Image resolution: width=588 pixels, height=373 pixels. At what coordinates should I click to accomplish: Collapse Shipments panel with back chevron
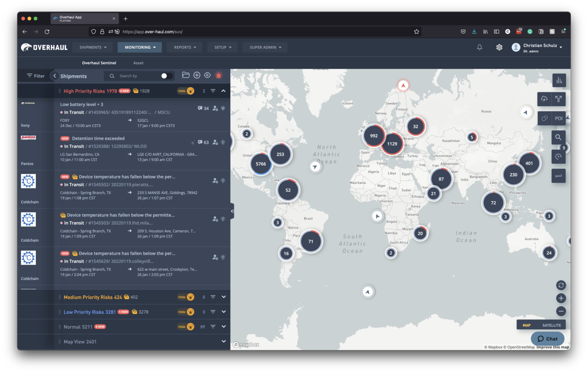[x=54, y=76]
